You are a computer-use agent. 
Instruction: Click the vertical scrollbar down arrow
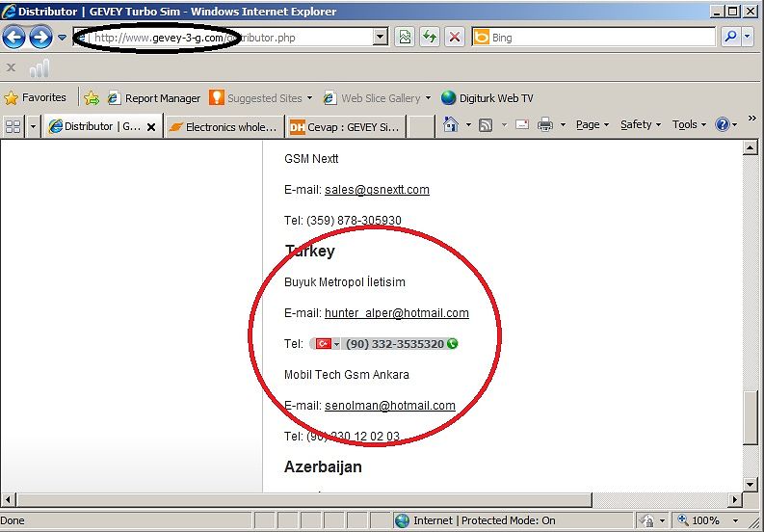point(751,484)
